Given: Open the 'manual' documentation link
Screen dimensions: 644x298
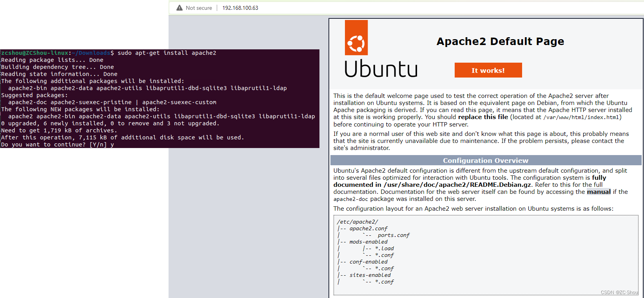Looking at the screenshot, I should coord(599,192).
